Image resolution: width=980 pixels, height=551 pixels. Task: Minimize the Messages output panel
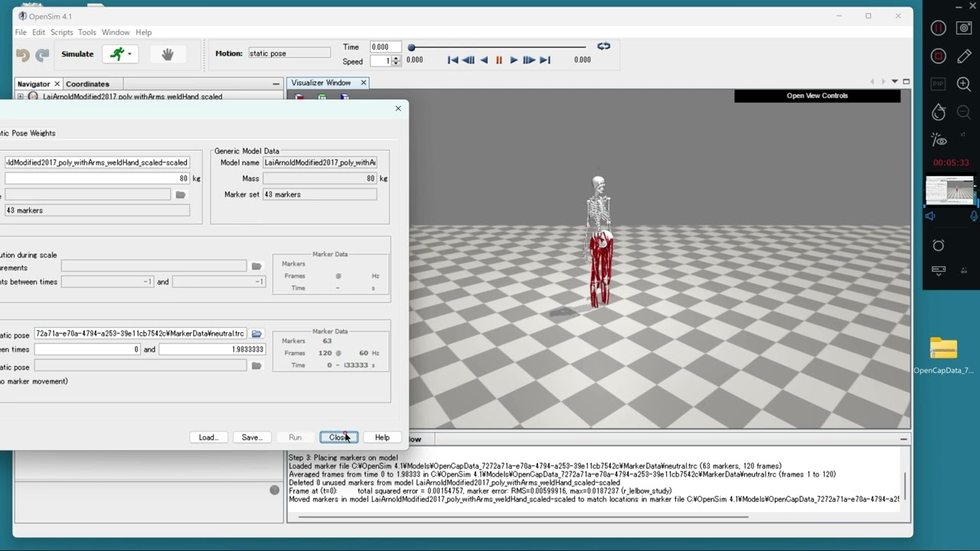tap(903, 439)
